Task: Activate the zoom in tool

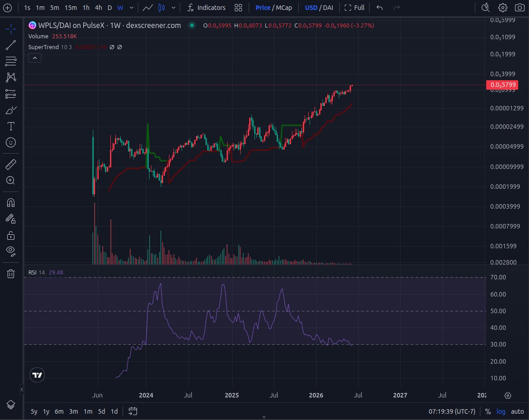Action: 11,180
